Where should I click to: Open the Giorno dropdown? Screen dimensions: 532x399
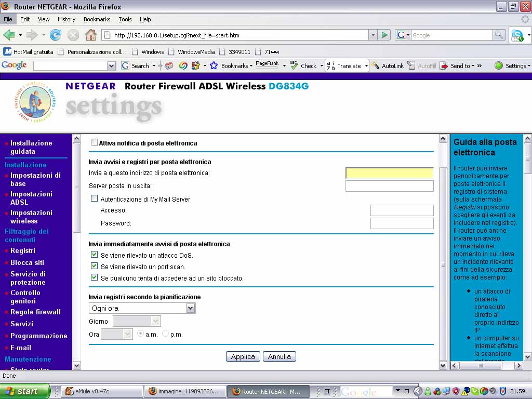tap(137, 321)
